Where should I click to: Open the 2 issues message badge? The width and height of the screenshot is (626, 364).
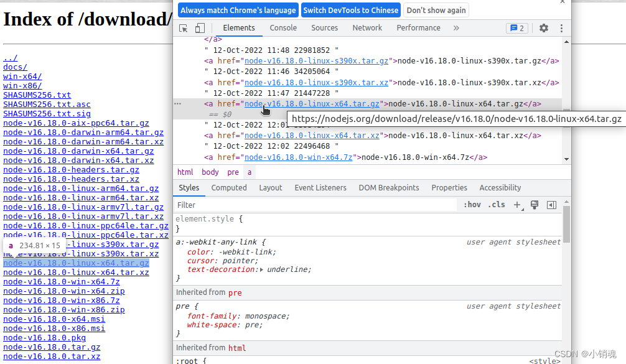(517, 28)
